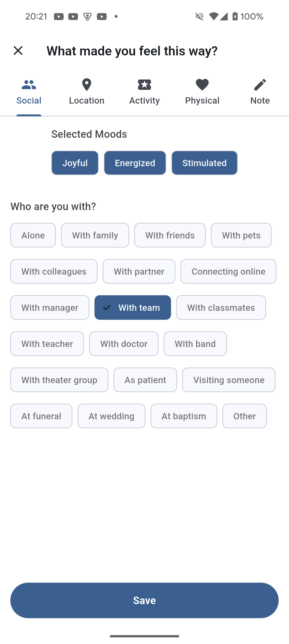Save the mood entry
The height and width of the screenshot is (644, 289).
pyautogui.click(x=144, y=600)
